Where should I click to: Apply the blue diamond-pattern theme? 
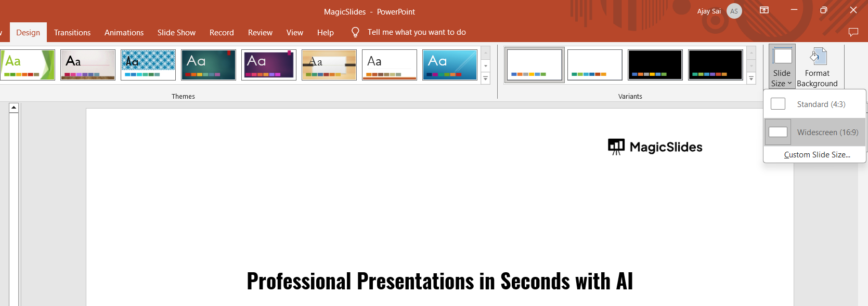coord(148,65)
